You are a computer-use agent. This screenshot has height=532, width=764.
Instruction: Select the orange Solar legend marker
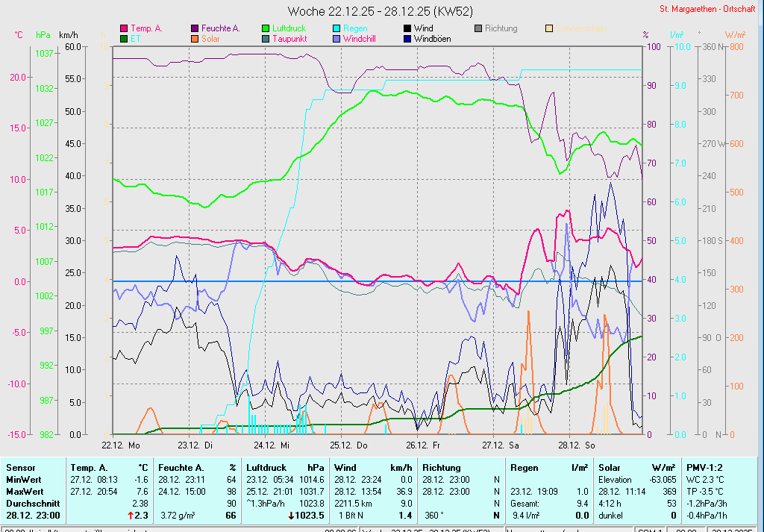195,38
